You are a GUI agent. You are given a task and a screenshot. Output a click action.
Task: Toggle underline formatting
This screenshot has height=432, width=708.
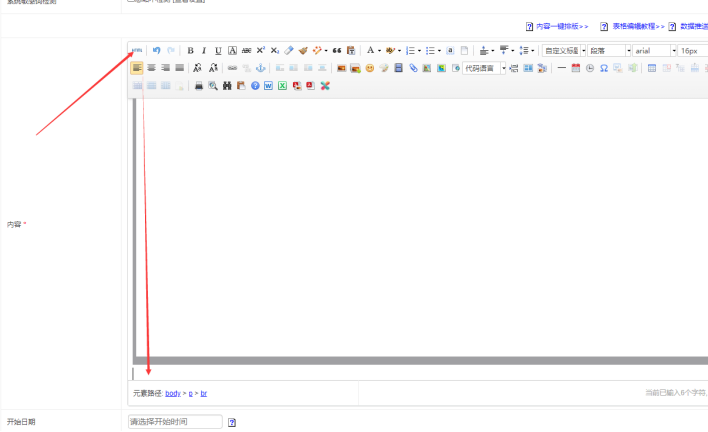(x=218, y=50)
